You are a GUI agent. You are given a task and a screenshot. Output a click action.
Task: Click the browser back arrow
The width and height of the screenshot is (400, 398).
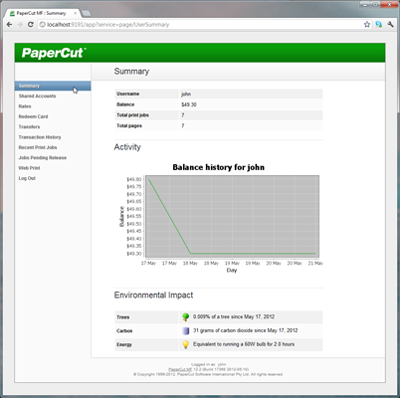9,24
